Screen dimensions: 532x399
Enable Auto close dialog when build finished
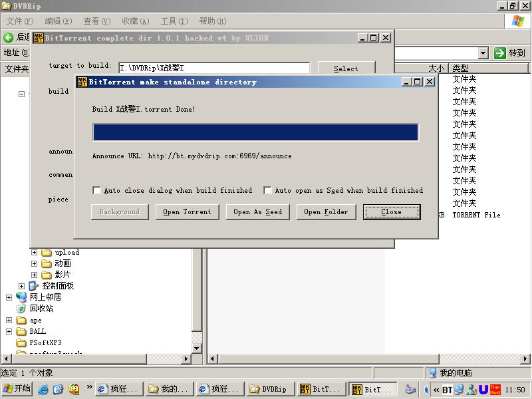(x=96, y=190)
